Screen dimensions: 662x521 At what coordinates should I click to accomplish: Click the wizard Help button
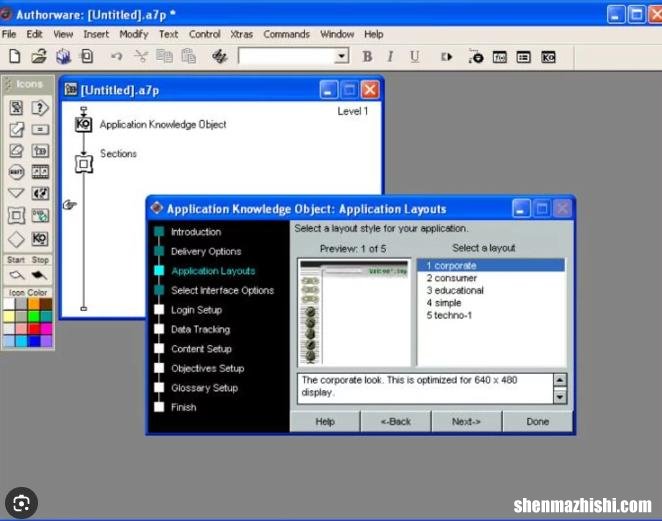(x=325, y=421)
